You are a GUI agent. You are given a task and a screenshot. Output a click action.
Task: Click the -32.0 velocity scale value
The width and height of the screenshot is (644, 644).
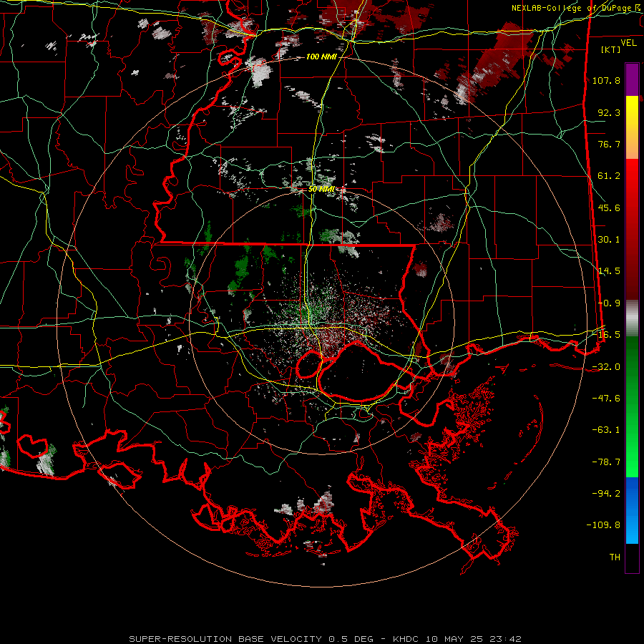606,367
